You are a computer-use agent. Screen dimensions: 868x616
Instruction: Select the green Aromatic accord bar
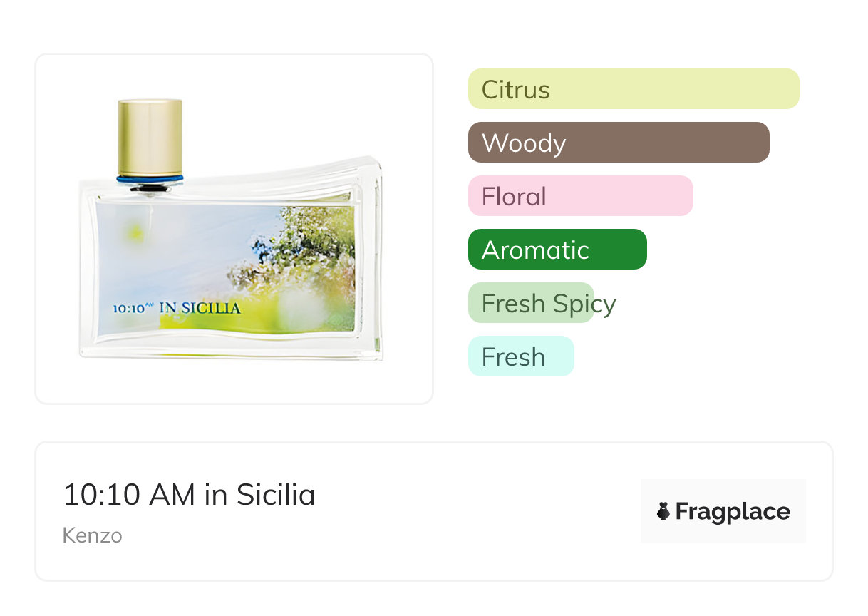[x=557, y=250]
